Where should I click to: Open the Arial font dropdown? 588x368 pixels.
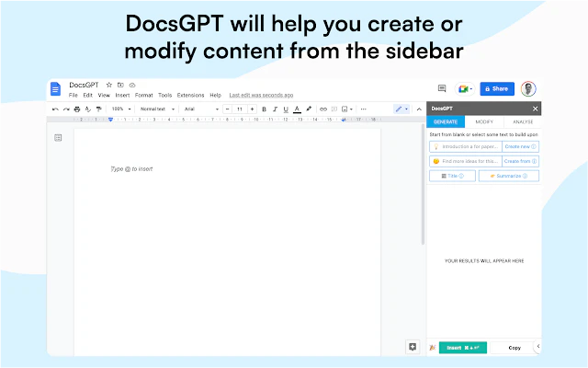(201, 109)
